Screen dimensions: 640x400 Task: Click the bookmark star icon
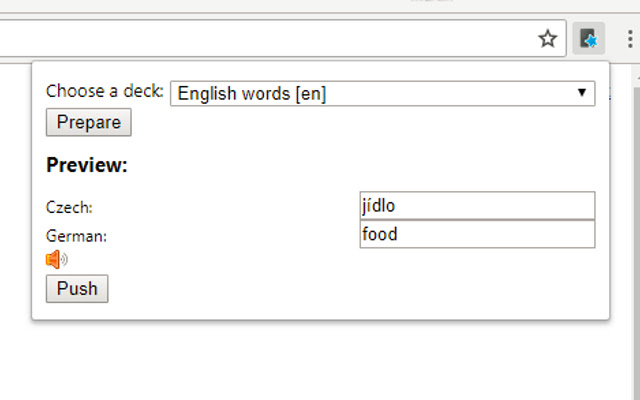(547, 39)
